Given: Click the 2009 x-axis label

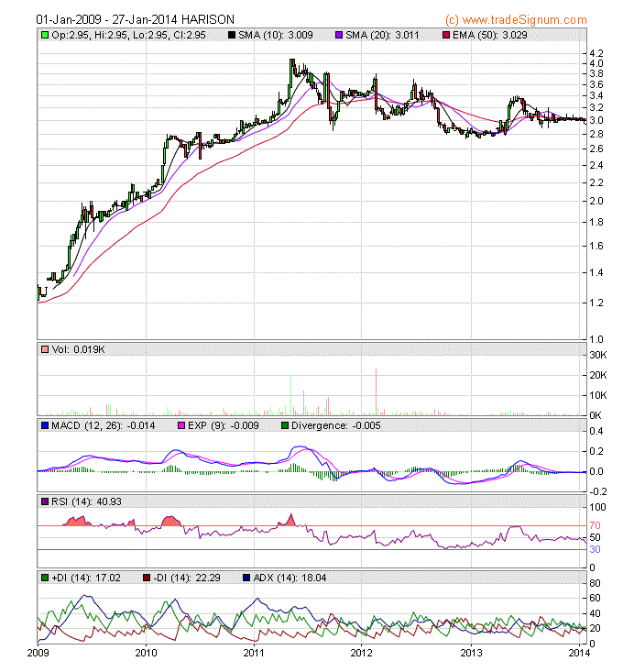Looking at the screenshot, I should click(38, 653).
